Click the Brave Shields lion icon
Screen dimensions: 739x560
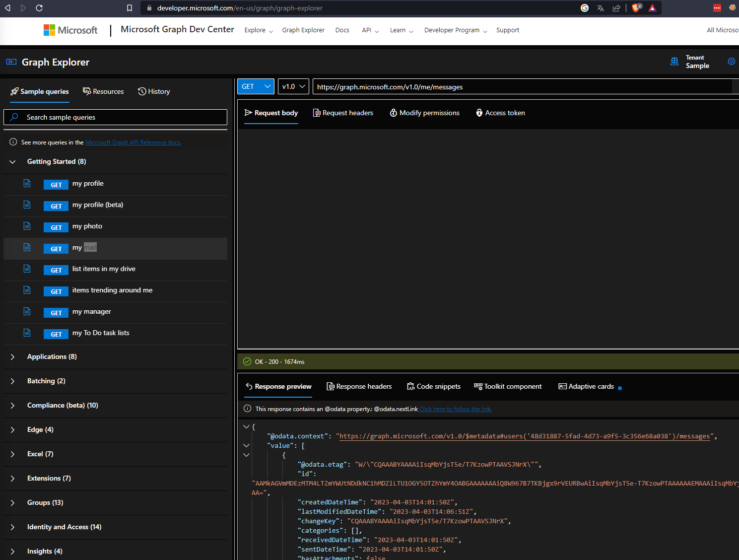point(636,8)
